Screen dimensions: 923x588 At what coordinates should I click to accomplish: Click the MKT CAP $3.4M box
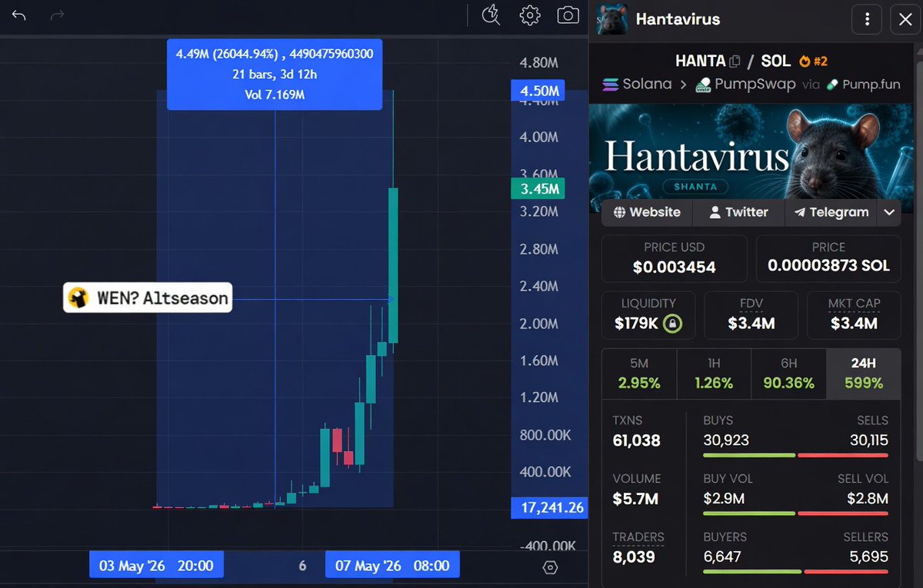pyautogui.click(x=854, y=314)
